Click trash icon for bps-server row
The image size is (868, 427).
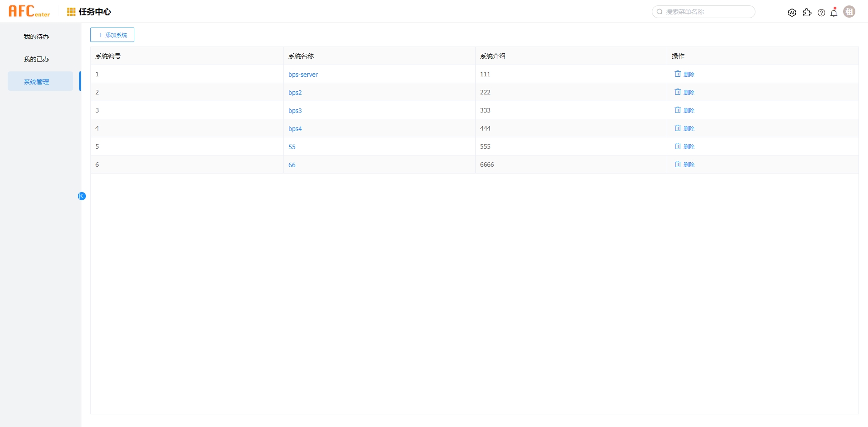[x=678, y=74]
